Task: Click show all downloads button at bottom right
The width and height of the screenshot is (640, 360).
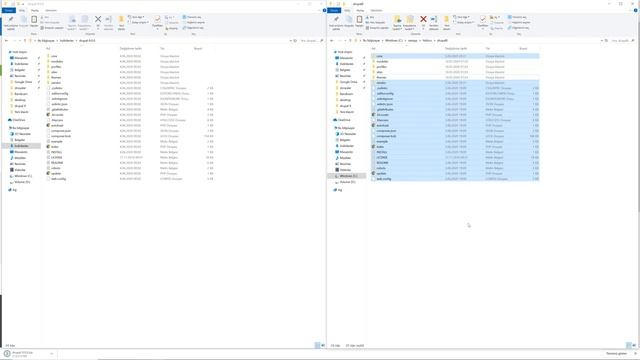Action: pyautogui.click(x=616, y=353)
